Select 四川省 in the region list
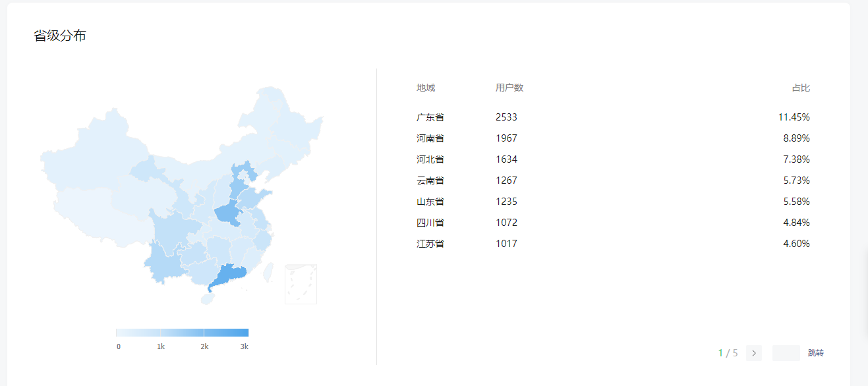Screen dimensions: 868x386 [x=430, y=223]
